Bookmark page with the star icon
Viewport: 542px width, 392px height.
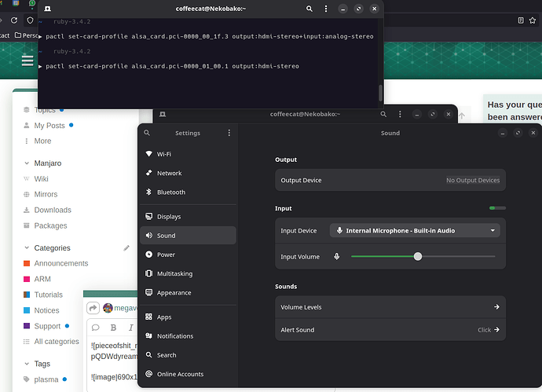pos(533,20)
